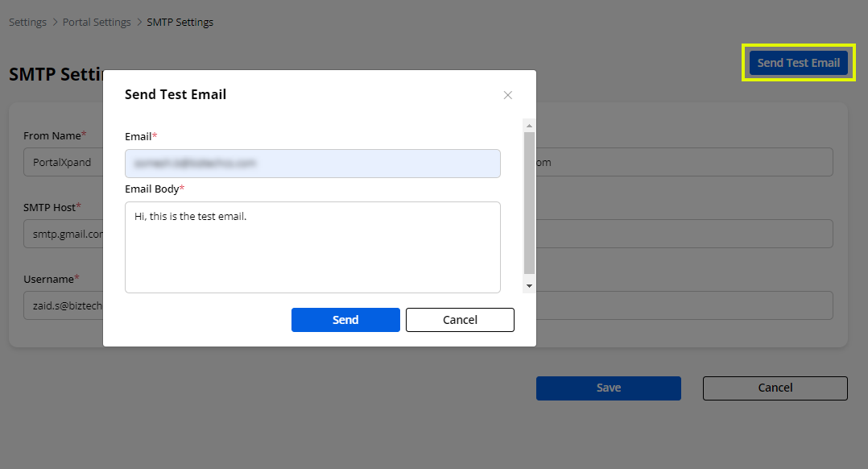The width and height of the screenshot is (868, 469).
Task: Go to Settings in the breadcrumb
Action: 27,22
